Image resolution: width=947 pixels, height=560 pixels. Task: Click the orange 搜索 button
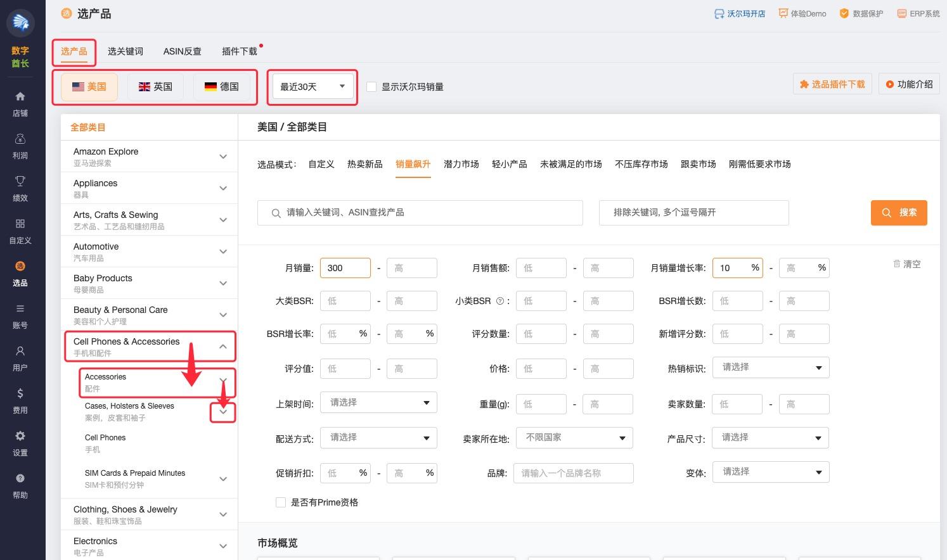[x=899, y=212]
